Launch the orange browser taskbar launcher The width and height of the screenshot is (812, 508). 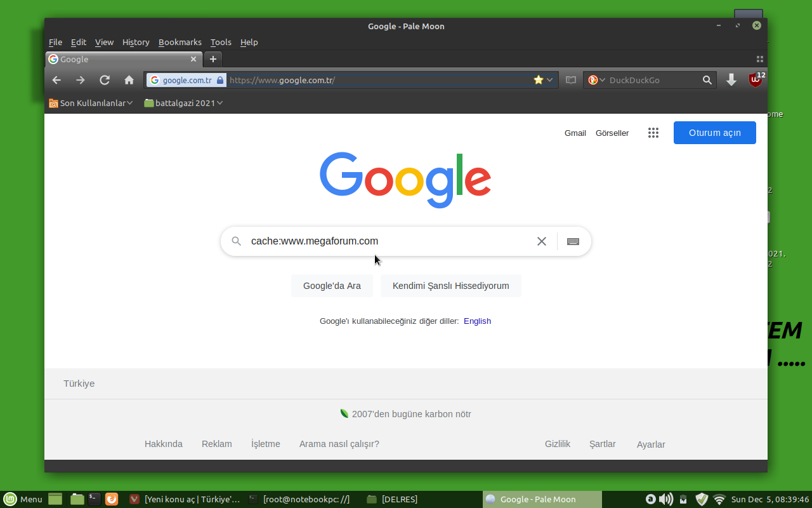pyautogui.click(x=112, y=499)
